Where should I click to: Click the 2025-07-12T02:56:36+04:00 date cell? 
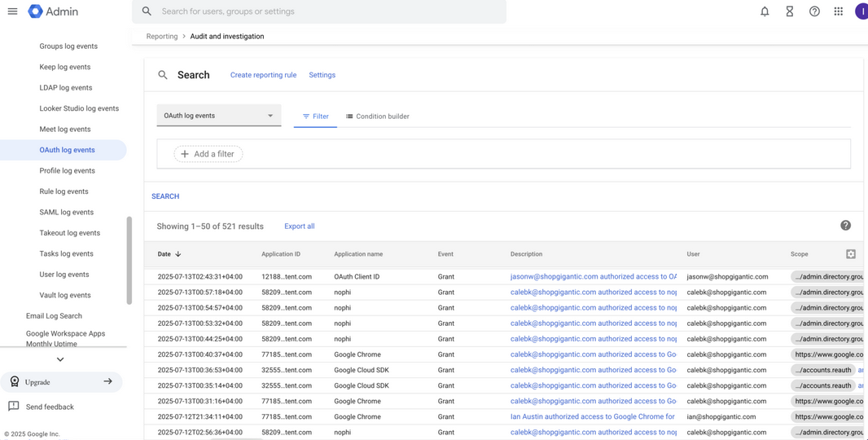coord(199,432)
